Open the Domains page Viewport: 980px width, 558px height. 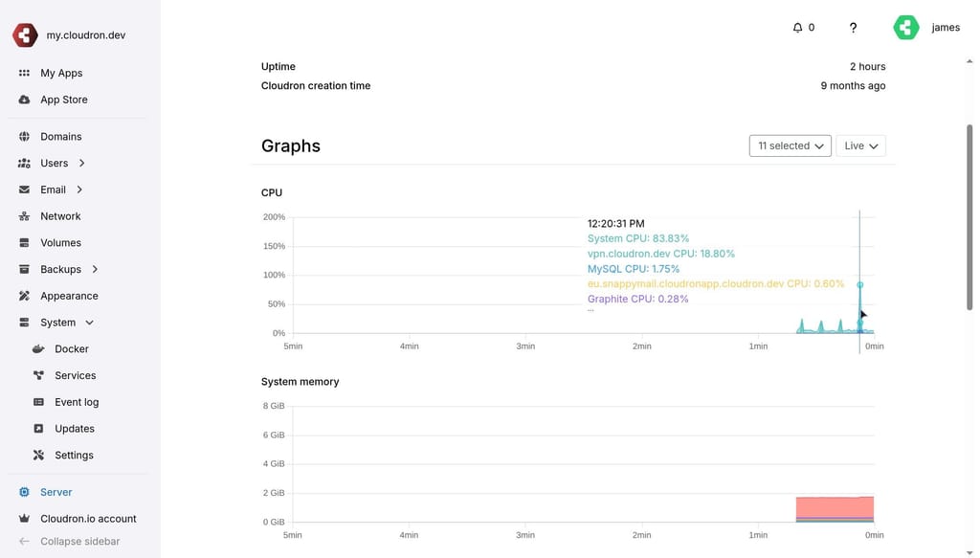(x=60, y=136)
